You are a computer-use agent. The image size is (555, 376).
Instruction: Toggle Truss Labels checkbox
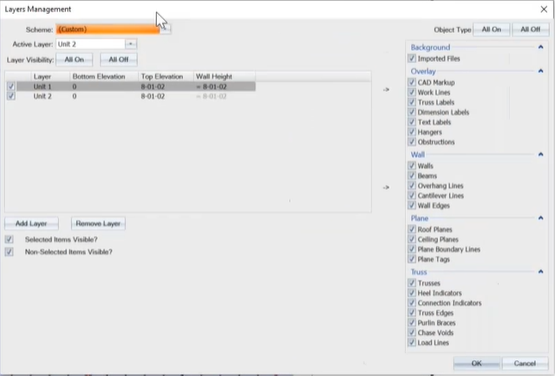pyautogui.click(x=412, y=102)
